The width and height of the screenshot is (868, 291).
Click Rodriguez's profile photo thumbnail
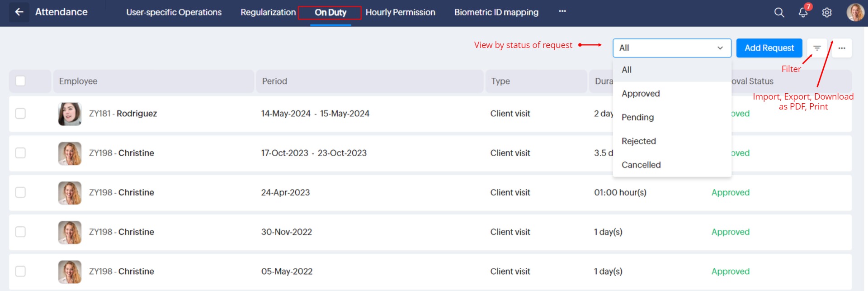(70, 114)
